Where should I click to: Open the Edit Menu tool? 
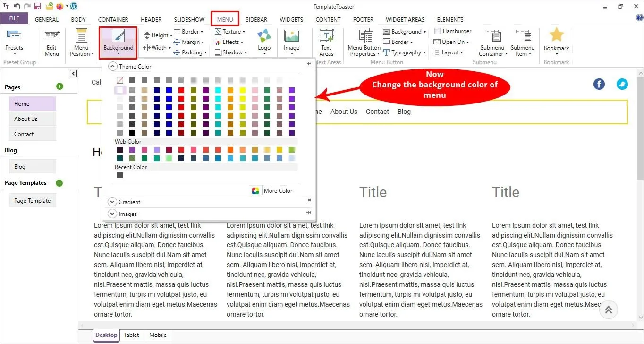tap(51, 42)
